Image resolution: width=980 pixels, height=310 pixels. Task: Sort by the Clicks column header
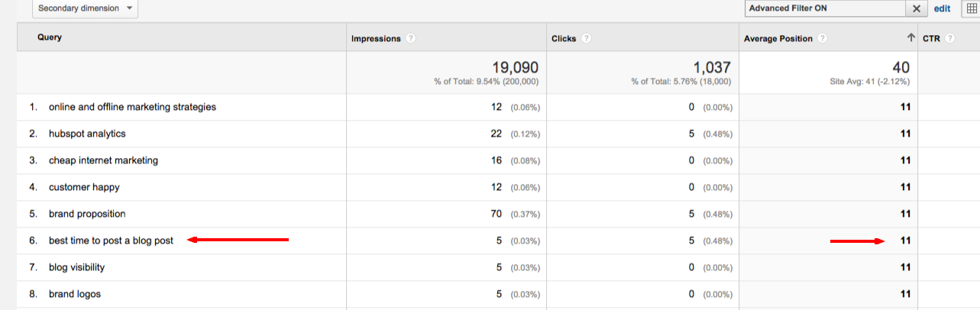tap(564, 38)
